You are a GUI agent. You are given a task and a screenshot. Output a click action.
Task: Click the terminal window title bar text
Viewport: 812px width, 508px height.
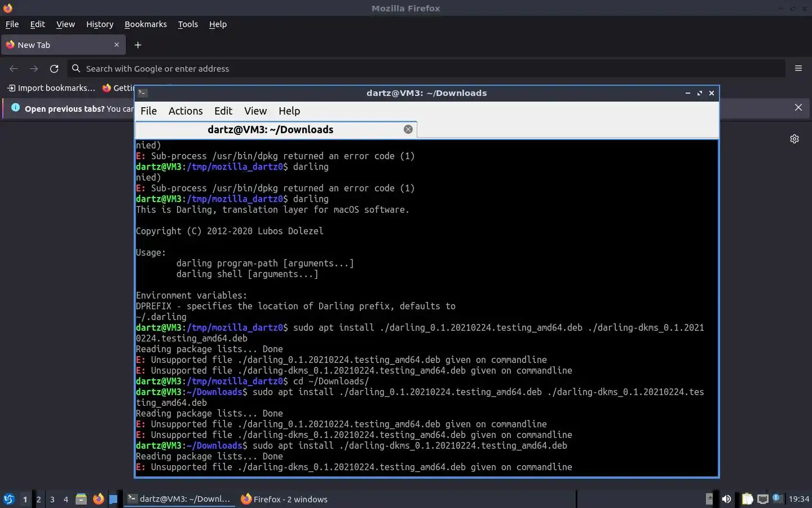pos(426,93)
